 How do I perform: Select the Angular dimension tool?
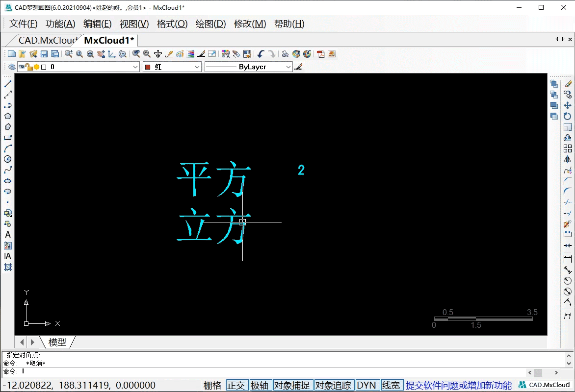pyautogui.click(x=568, y=303)
